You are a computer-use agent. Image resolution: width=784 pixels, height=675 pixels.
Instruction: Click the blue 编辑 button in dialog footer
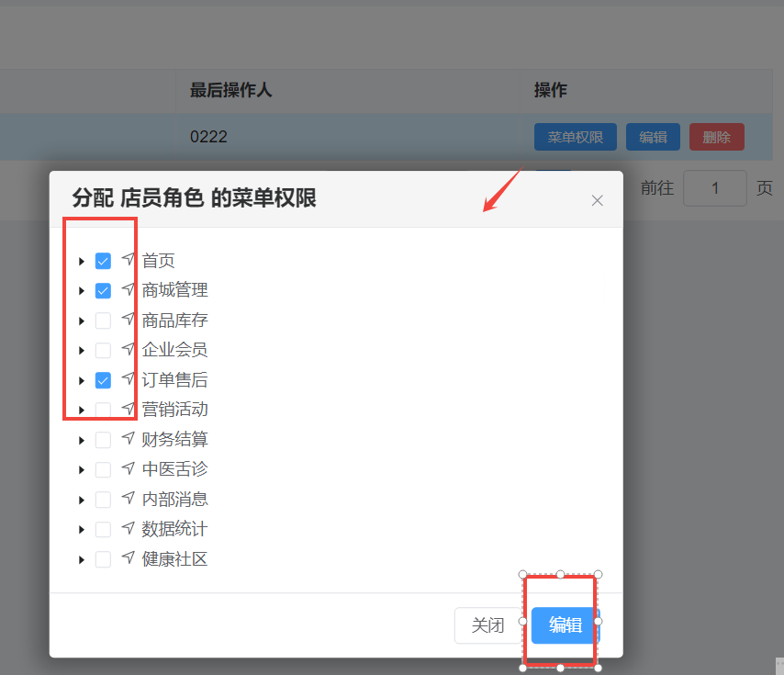point(565,625)
